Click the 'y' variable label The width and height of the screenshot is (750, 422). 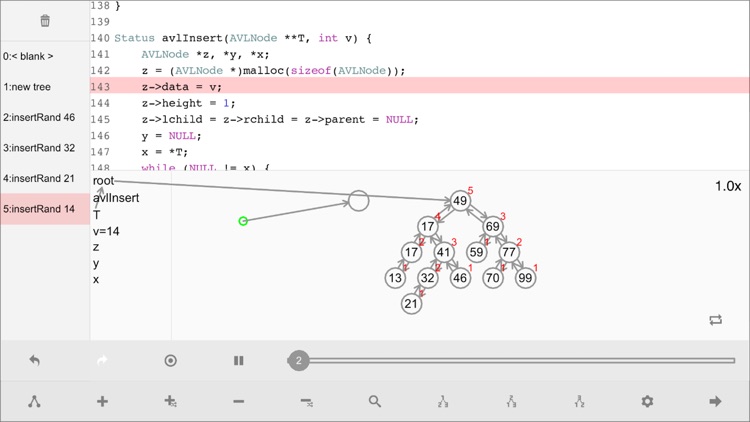click(x=96, y=264)
